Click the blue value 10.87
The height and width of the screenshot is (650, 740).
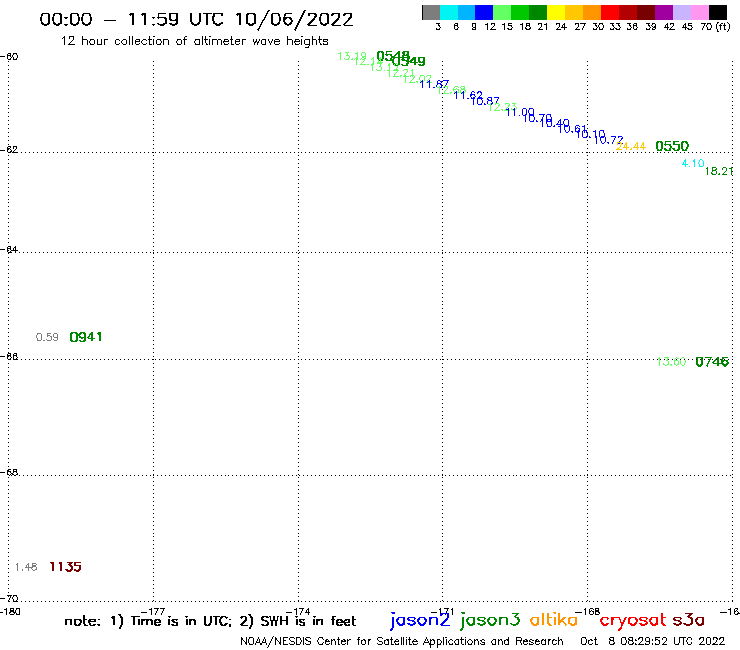(x=485, y=101)
